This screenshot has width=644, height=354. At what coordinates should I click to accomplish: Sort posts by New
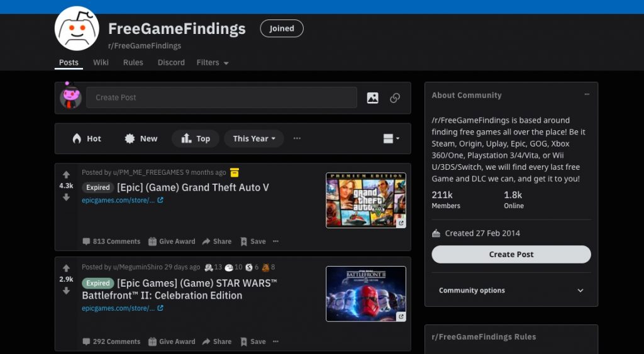coord(141,139)
